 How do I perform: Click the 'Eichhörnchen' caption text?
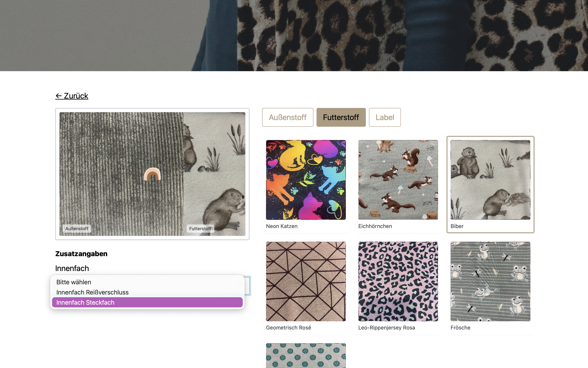375,226
